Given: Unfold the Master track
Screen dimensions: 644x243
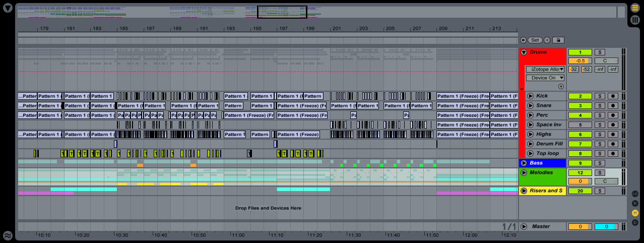Looking at the screenshot, I should [x=524, y=226].
